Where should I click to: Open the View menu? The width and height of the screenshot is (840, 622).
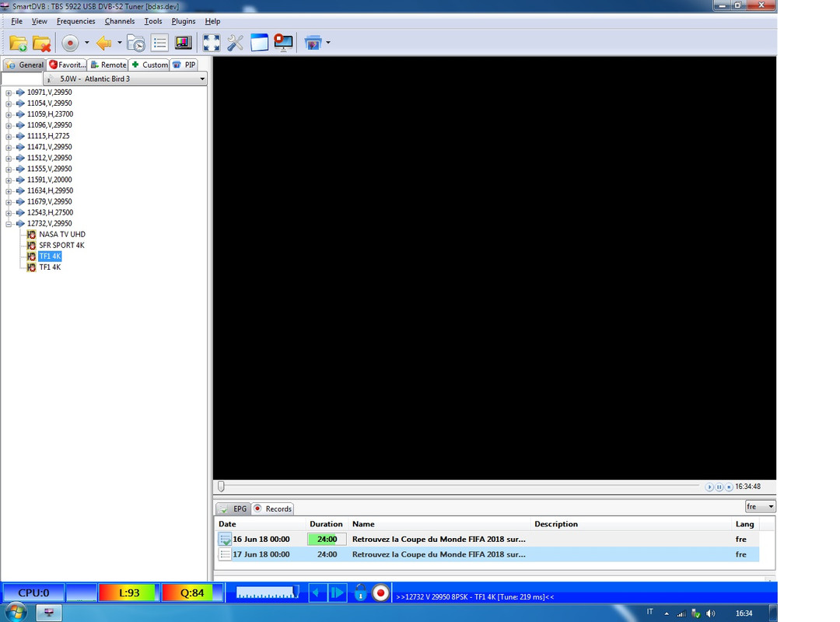(39, 22)
